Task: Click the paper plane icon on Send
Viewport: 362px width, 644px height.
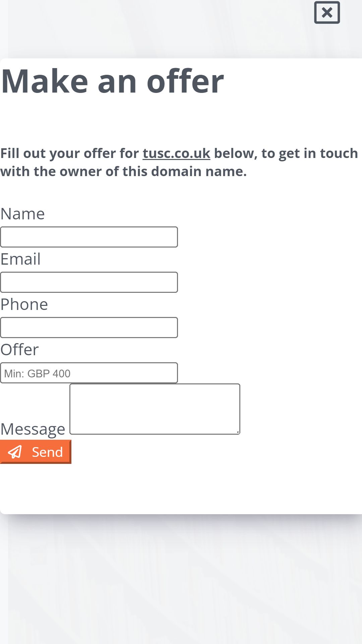Action: [15, 452]
